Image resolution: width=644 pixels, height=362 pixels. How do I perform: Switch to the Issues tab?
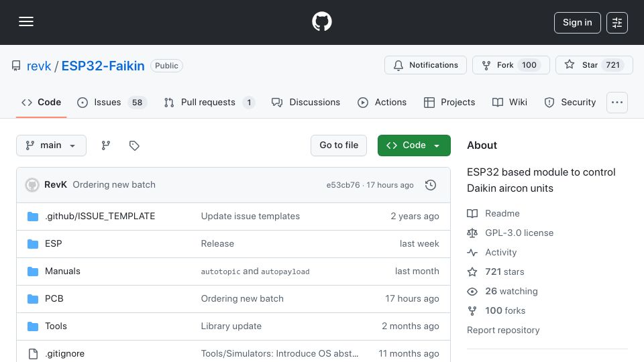[112, 102]
